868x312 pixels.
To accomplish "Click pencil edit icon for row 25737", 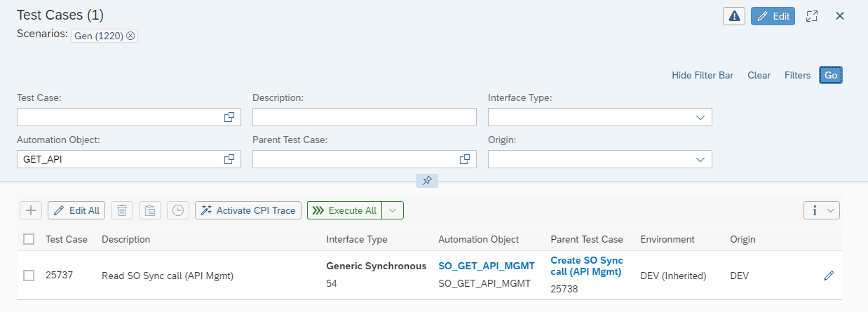I will (x=829, y=276).
